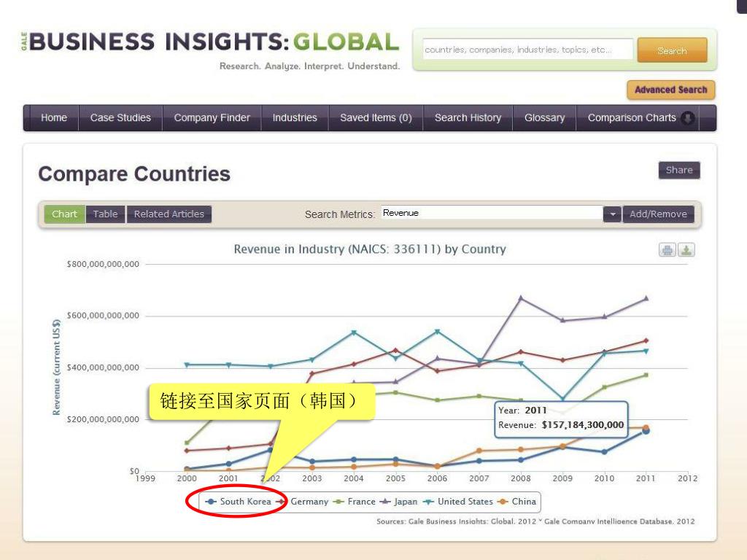The image size is (747, 560).
Task: Click Japan 2008 peak data point
Action: coord(521,298)
